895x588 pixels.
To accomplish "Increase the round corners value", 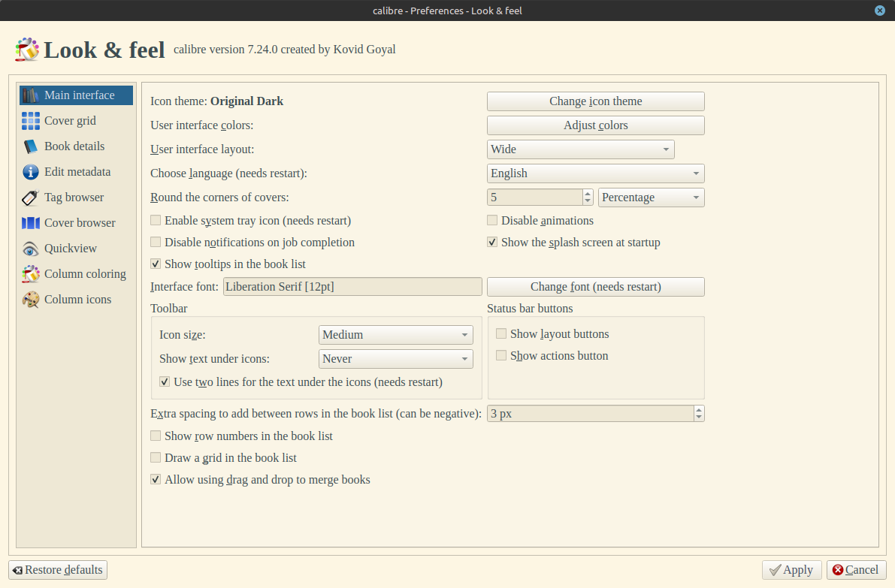I will pos(588,193).
